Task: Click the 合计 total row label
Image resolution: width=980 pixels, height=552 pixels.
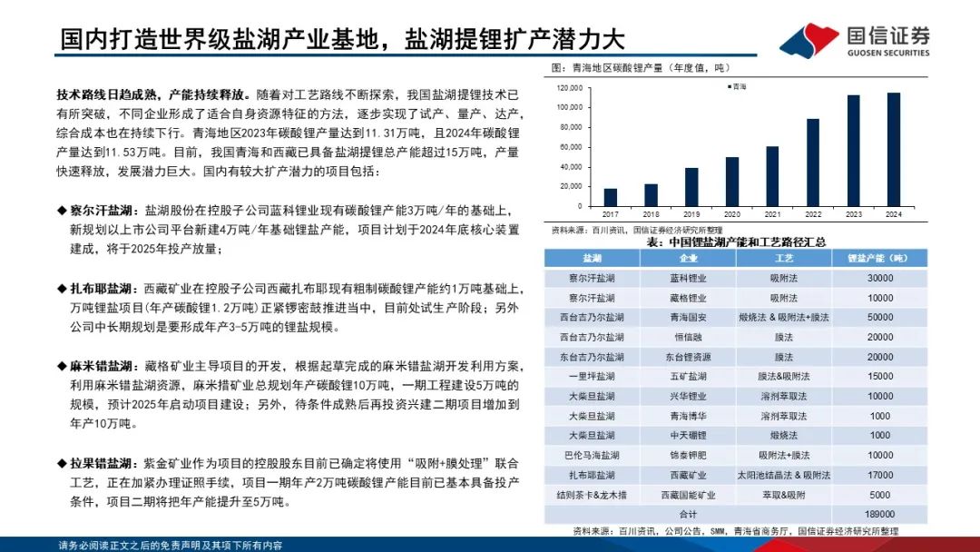Action: coord(688,514)
